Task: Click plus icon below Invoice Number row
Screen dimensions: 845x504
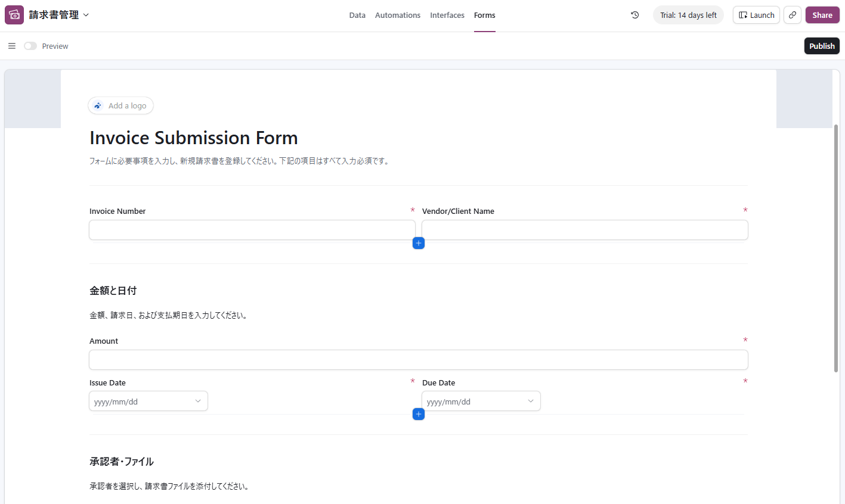Action: (419, 243)
